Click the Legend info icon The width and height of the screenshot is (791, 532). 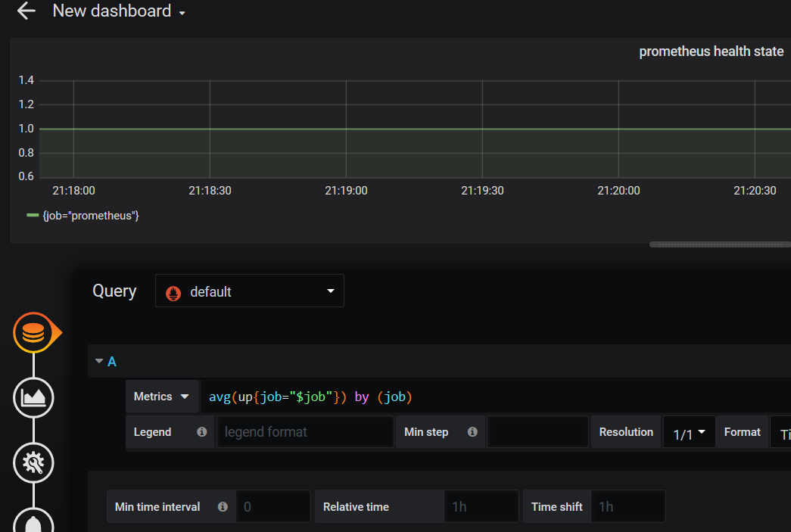(x=202, y=431)
